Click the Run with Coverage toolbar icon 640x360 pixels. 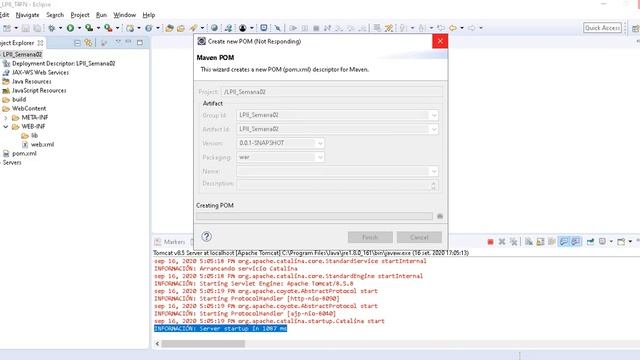tap(89, 28)
